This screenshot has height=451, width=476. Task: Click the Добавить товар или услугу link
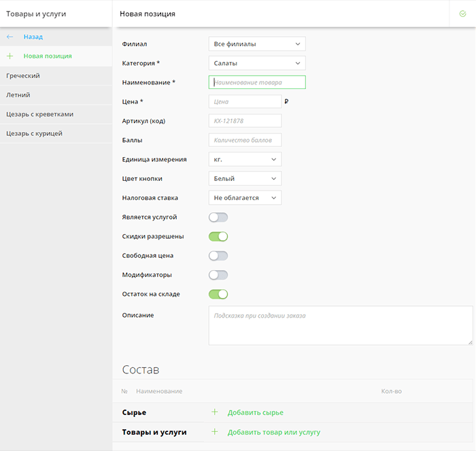[x=273, y=432]
